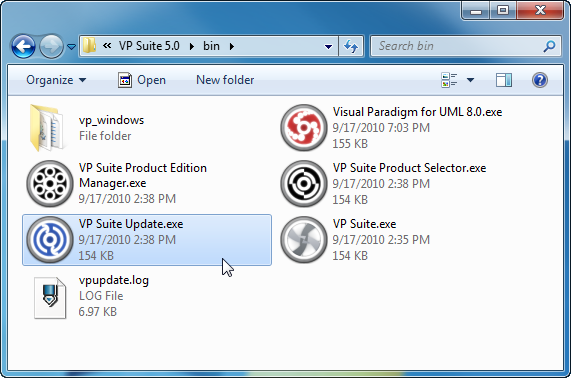The height and width of the screenshot is (378, 571).
Task: Expand the arrow after bin in path
Action: click(232, 47)
